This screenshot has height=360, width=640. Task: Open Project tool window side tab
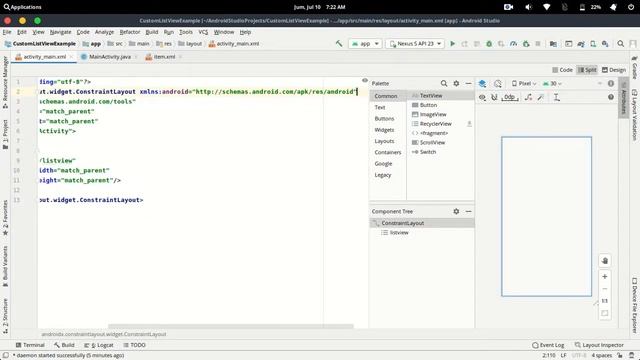(5, 134)
